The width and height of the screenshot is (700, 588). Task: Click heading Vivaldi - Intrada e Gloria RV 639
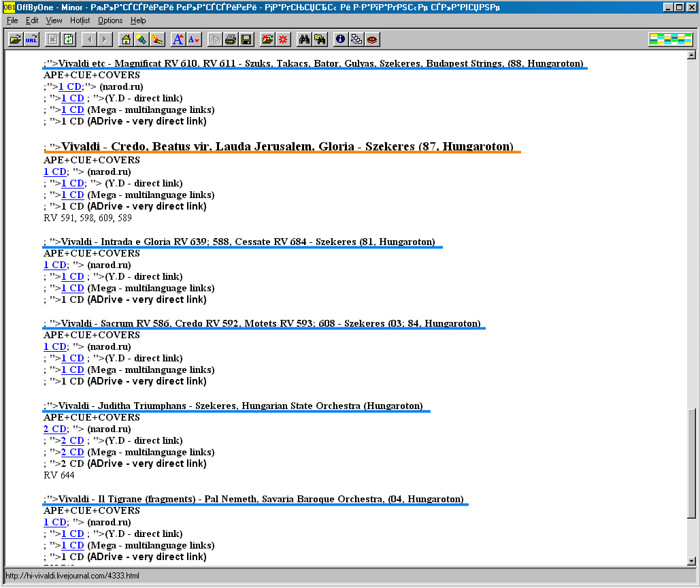pos(248,242)
